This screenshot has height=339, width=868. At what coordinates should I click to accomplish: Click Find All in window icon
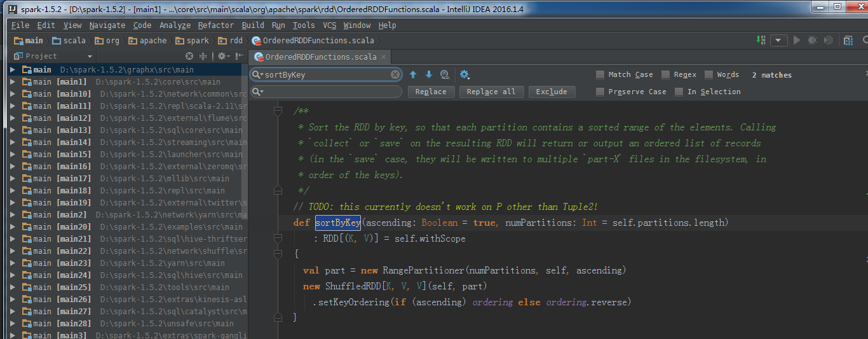pos(445,74)
